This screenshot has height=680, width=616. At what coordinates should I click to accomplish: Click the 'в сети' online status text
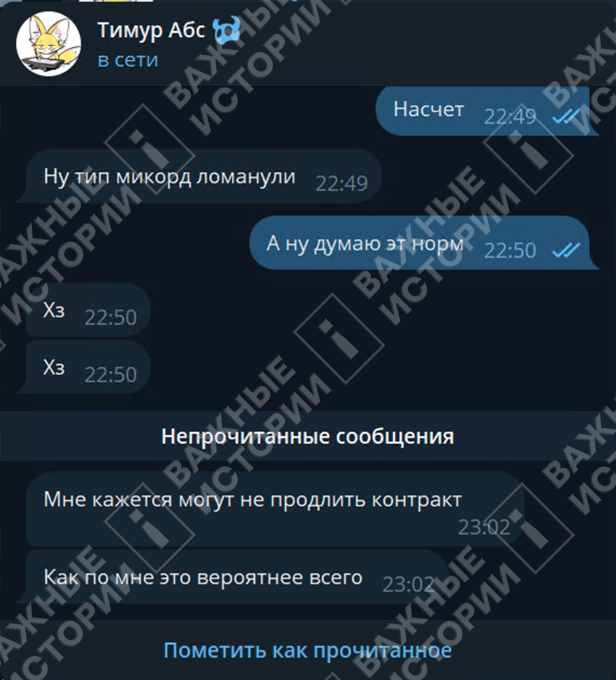coord(128,60)
